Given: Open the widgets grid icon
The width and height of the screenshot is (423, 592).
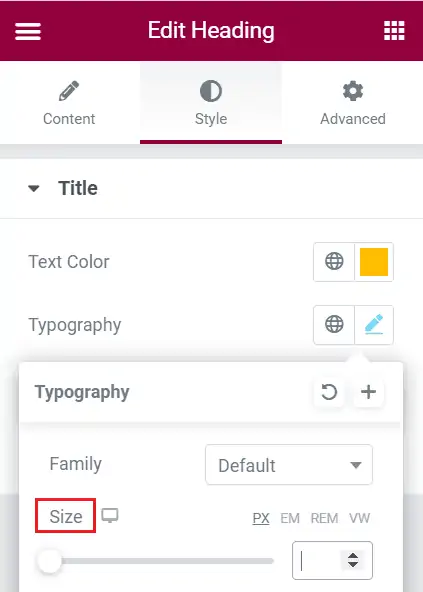Looking at the screenshot, I should click(394, 31).
